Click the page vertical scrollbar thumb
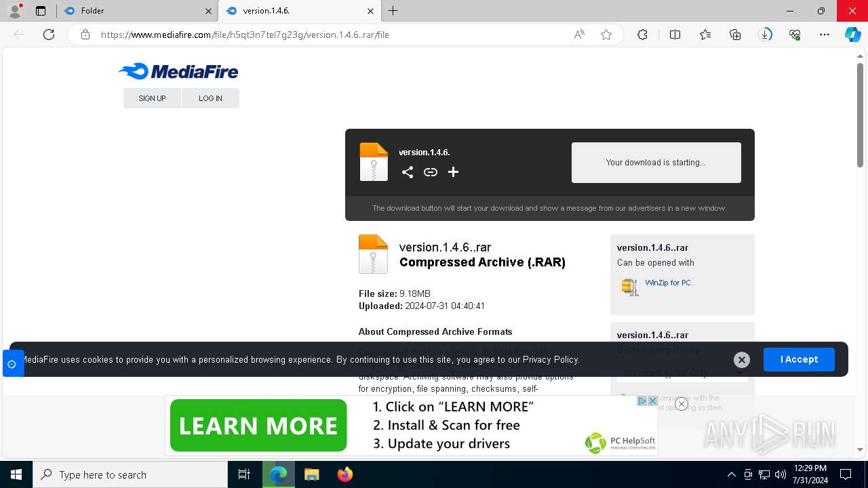This screenshot has width=868, height=488. click(x=861, y=115)
